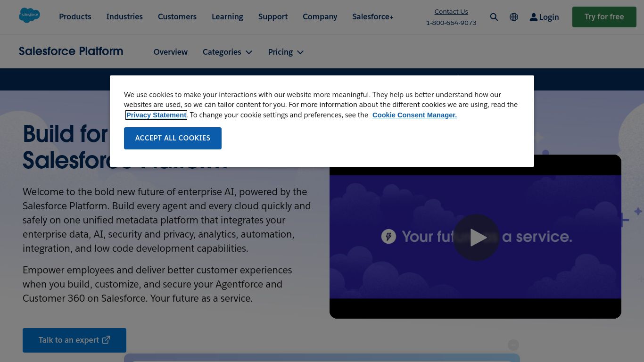This screenshot has width=644, height=362.
Task: Click the round gray button above the bottom banner
Action: click(513, 345)
